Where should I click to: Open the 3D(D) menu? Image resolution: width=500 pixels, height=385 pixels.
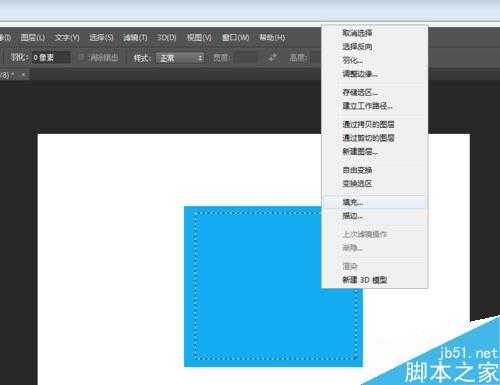(166, 37)
